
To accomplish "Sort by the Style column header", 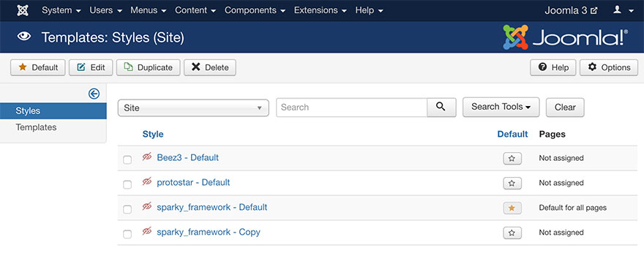I will point(153,134).
